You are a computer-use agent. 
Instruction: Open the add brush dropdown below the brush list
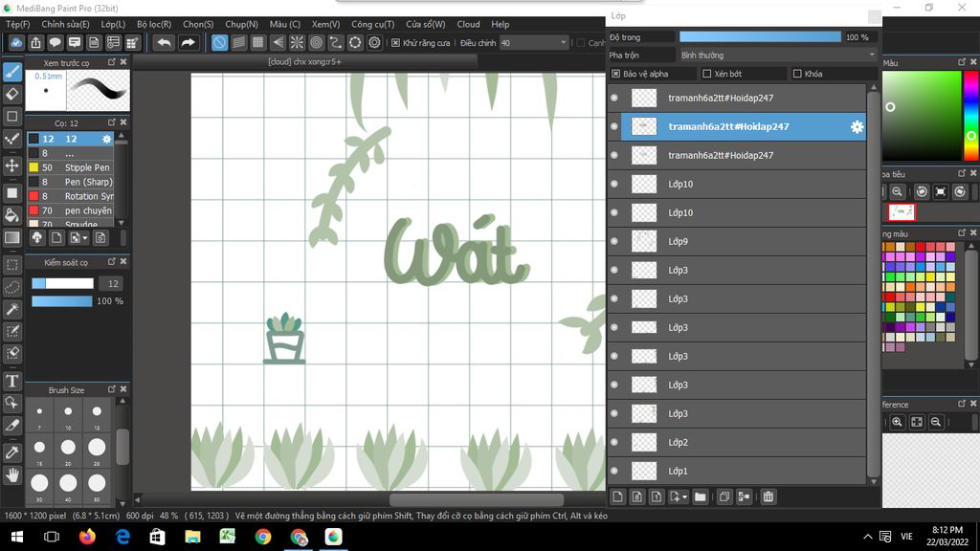point(79,238)
